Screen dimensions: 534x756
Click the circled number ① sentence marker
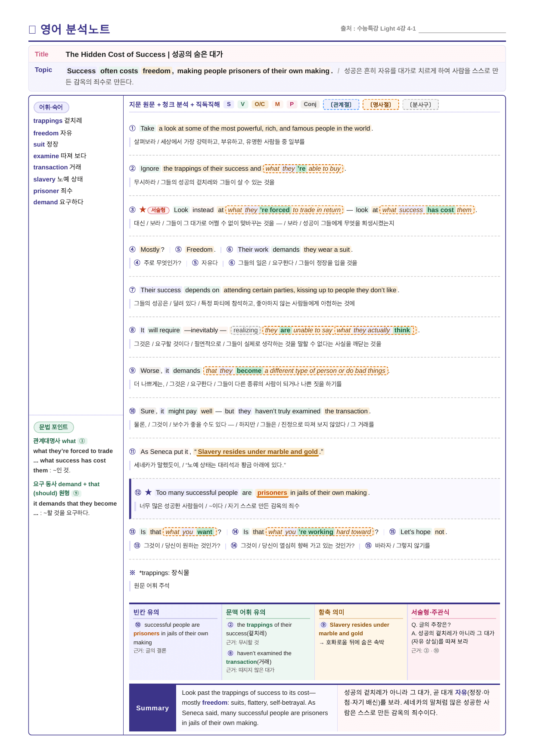point(133,128)
